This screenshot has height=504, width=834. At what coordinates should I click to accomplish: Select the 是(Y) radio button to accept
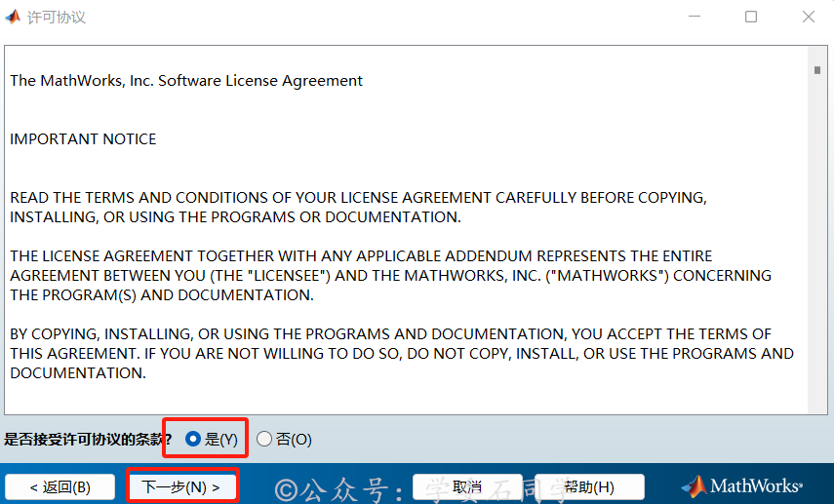point(193,440)
